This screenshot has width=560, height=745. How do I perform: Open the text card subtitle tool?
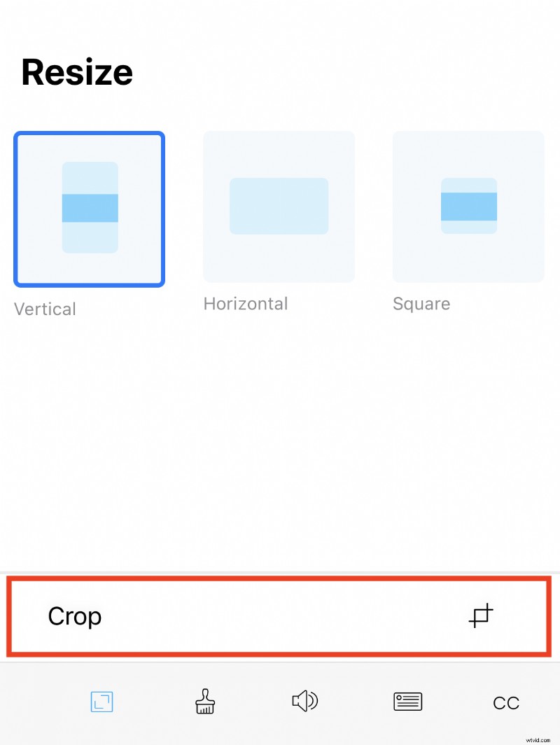coord(407,702)
